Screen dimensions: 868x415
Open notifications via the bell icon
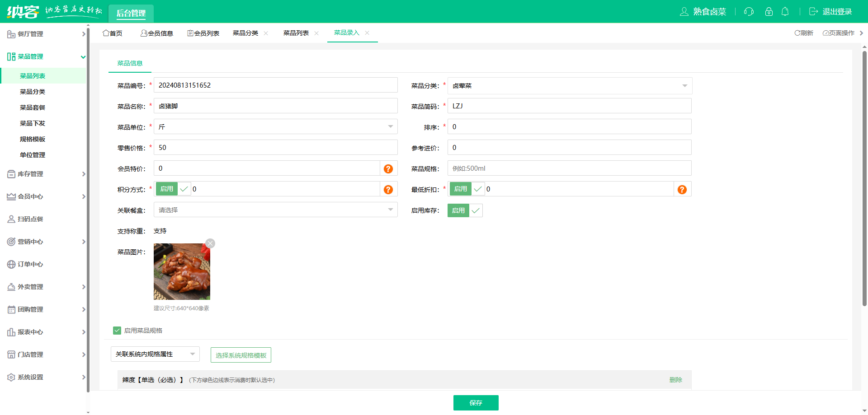click(x=785, y=12)
